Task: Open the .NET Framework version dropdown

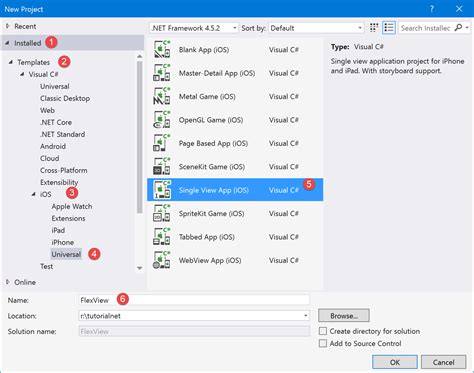Action: click(x=194, y=28)
